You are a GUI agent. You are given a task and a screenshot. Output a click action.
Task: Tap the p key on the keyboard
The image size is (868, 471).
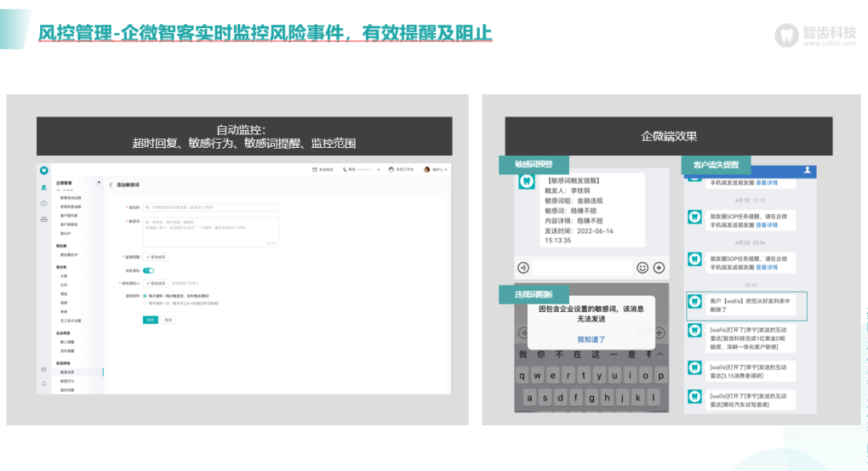tap(661, 376)
